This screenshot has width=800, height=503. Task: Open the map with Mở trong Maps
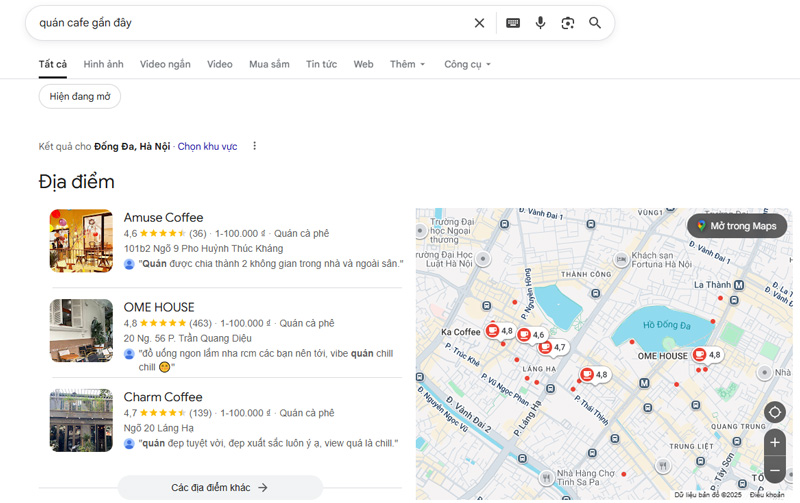pos(737,226)
